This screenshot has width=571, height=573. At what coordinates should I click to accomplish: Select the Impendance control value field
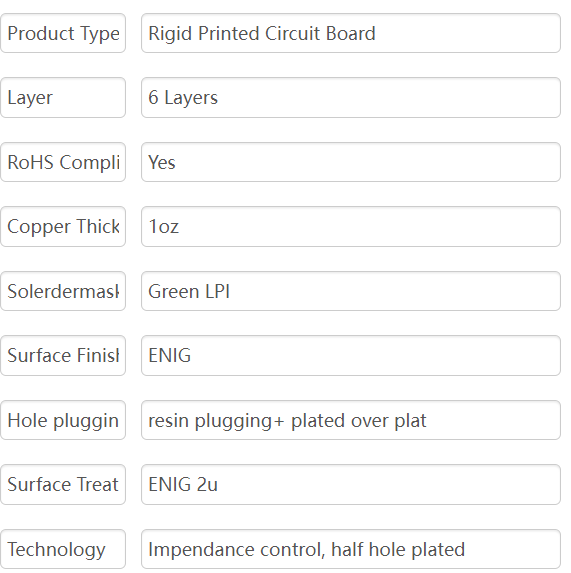click(351, 549)
